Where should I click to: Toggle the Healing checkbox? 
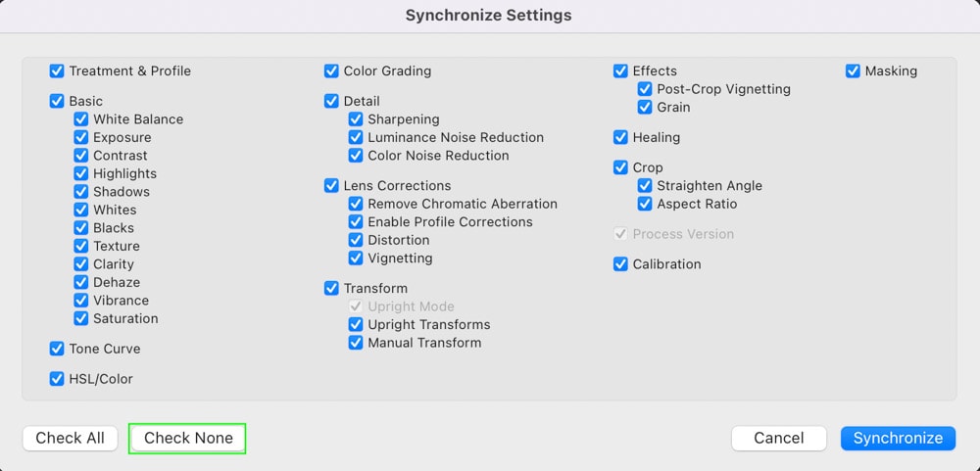[620, 138]
